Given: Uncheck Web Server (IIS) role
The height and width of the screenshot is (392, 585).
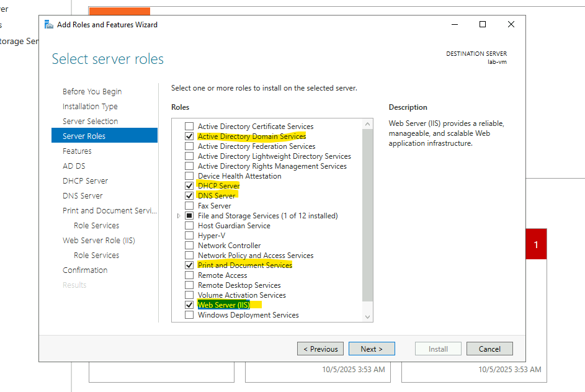Looking at the screenshot, I should [x=189, y=305].
